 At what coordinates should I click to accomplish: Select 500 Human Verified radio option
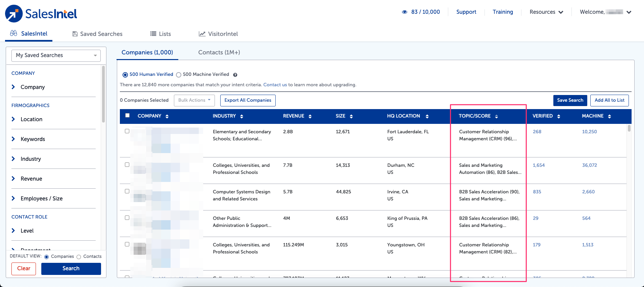click(x=125, y=75)
